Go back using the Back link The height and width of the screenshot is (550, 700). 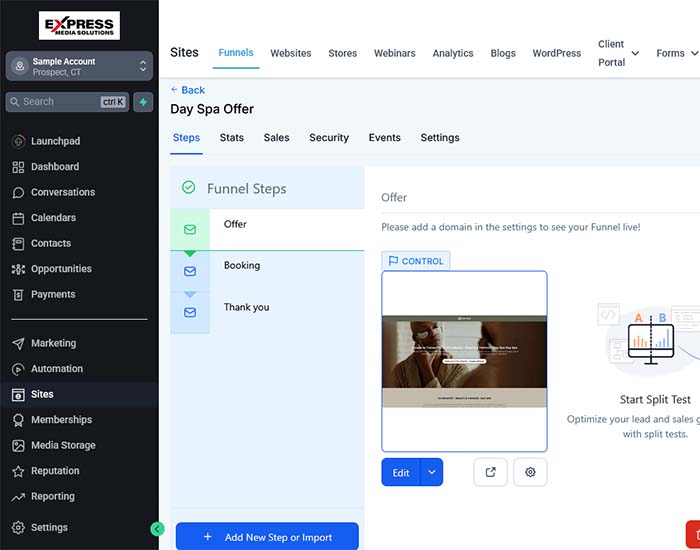(188, 90)
